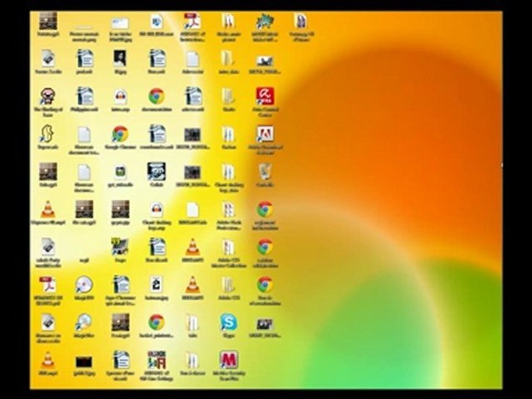This screenshot has width=532, height=399.
Task: Open the Recycle Bin
Action: (x=265, y=172)
